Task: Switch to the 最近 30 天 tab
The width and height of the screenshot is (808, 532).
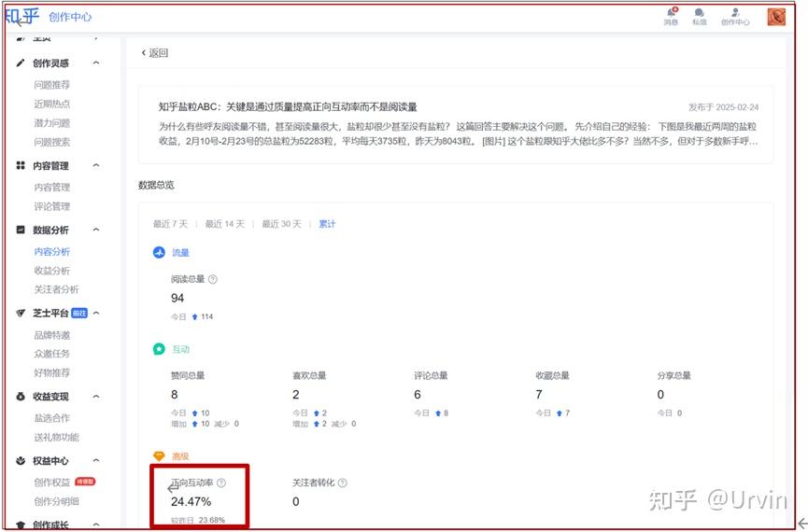Action: pos(282,224)
